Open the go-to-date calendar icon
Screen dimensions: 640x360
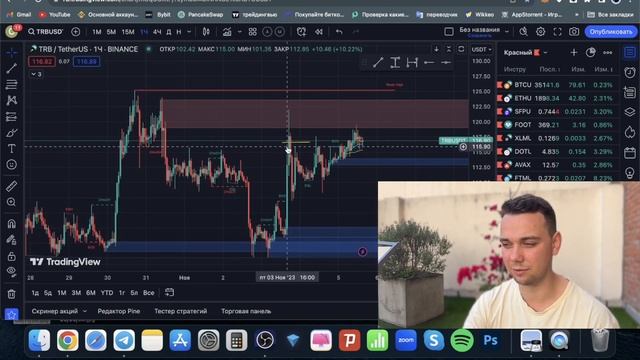point(169,292)
